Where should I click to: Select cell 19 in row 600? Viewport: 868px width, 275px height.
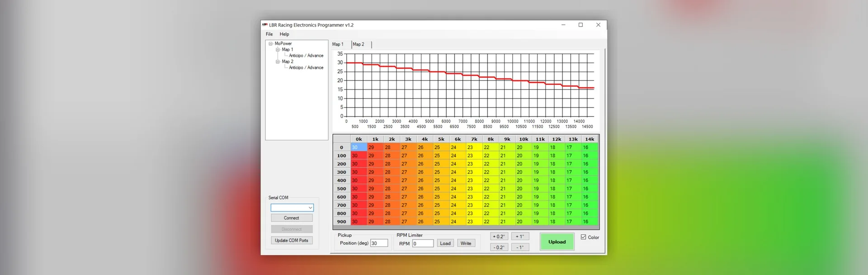coord(540,197)
